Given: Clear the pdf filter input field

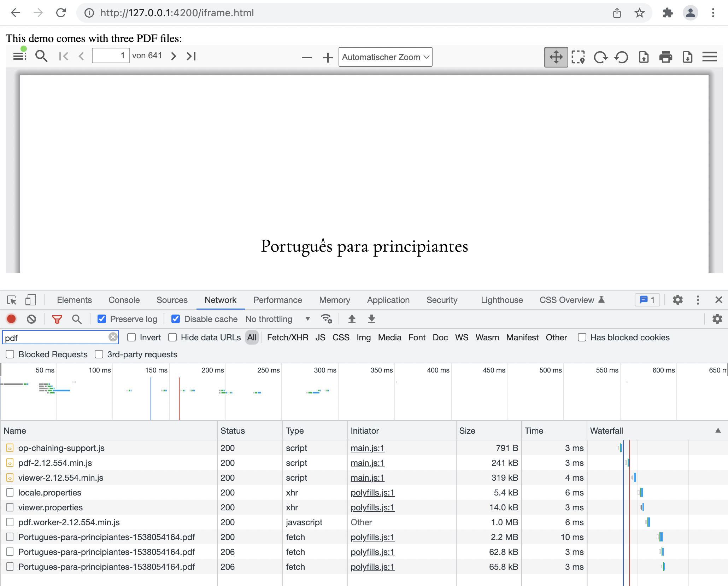Looking at the screenshot, I should (113, 337).
